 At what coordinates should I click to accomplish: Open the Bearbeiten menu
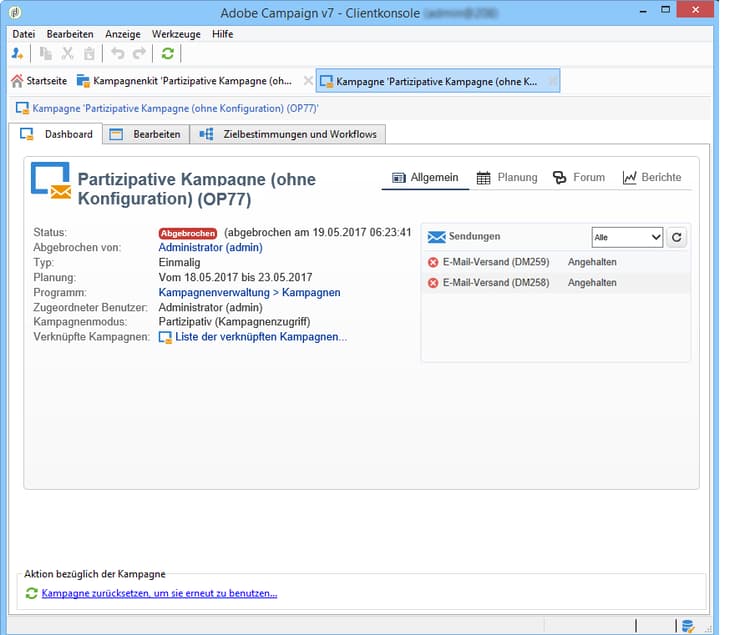[x=70, y=34]
